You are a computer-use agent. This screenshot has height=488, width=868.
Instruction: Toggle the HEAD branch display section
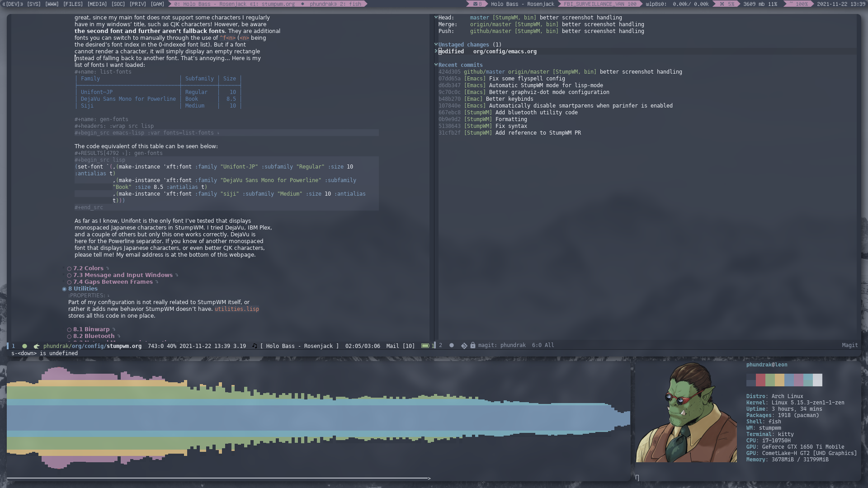[436, 17]
